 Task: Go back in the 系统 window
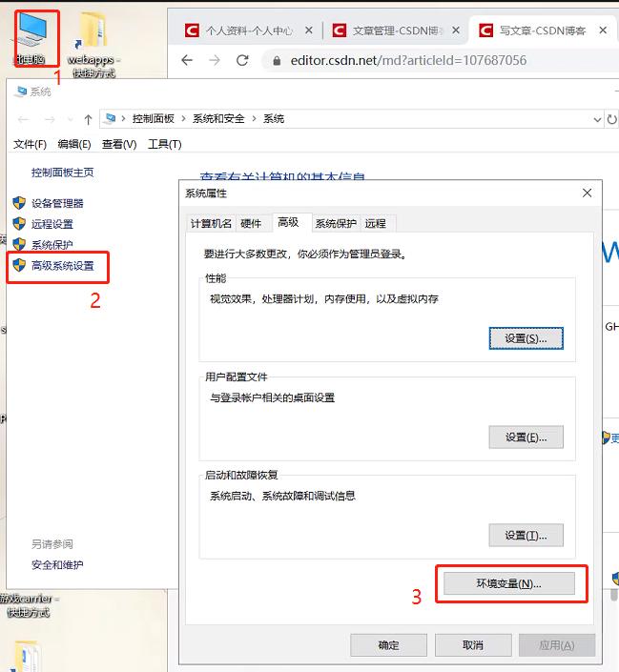coord(24,119)
